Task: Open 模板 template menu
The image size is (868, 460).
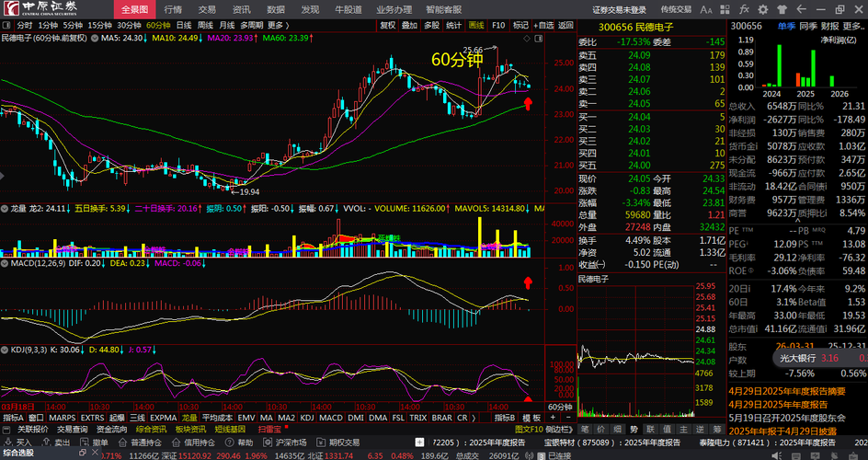Action: pyautogui.click(x=531, y=418)
